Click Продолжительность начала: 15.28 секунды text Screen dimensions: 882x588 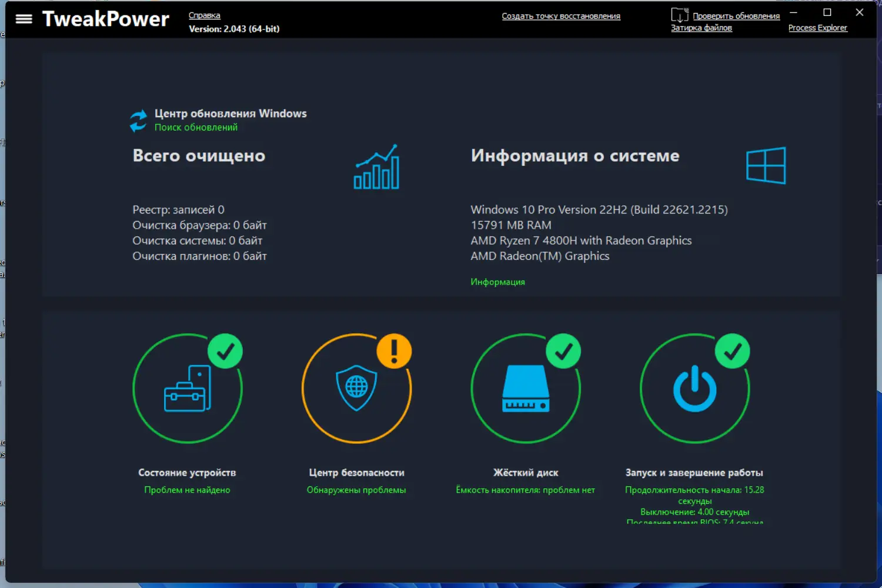[694, 495]
